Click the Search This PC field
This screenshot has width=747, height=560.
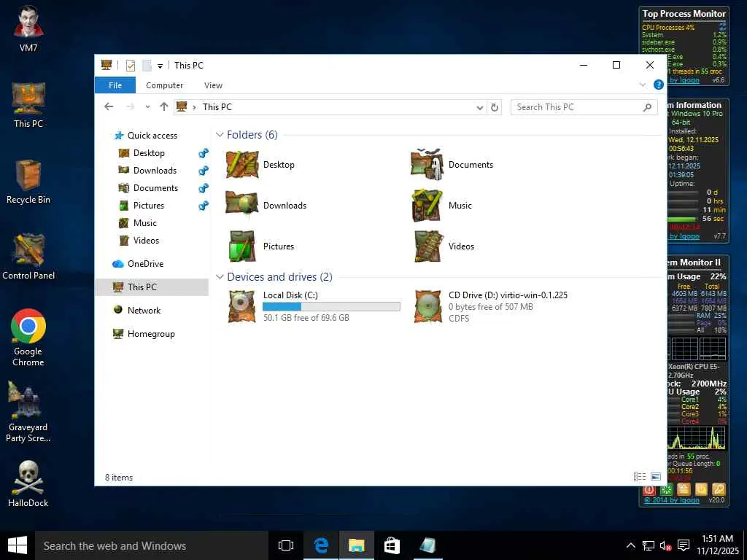pos(584,107)
